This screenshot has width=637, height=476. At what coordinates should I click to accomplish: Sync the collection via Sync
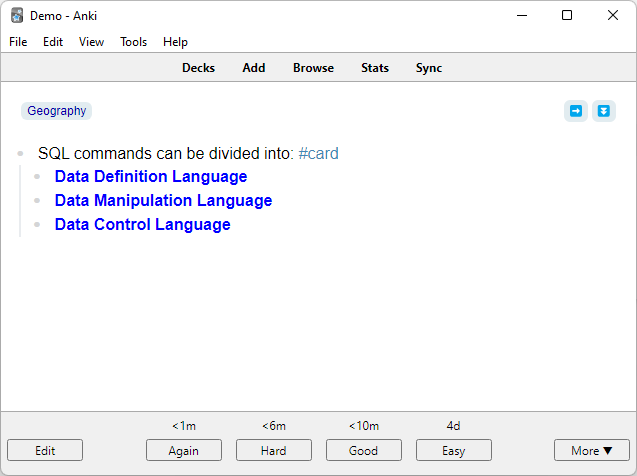tap(429, 68)
